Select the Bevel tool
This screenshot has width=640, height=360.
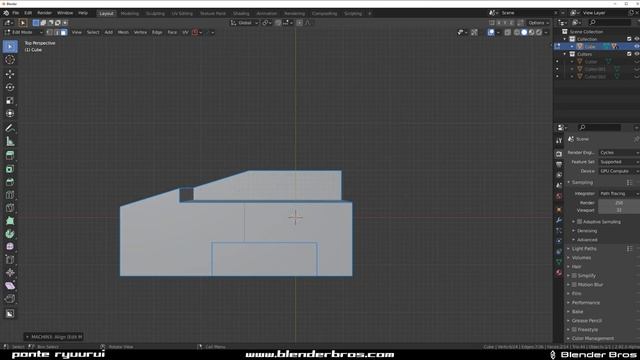(10, 182)
